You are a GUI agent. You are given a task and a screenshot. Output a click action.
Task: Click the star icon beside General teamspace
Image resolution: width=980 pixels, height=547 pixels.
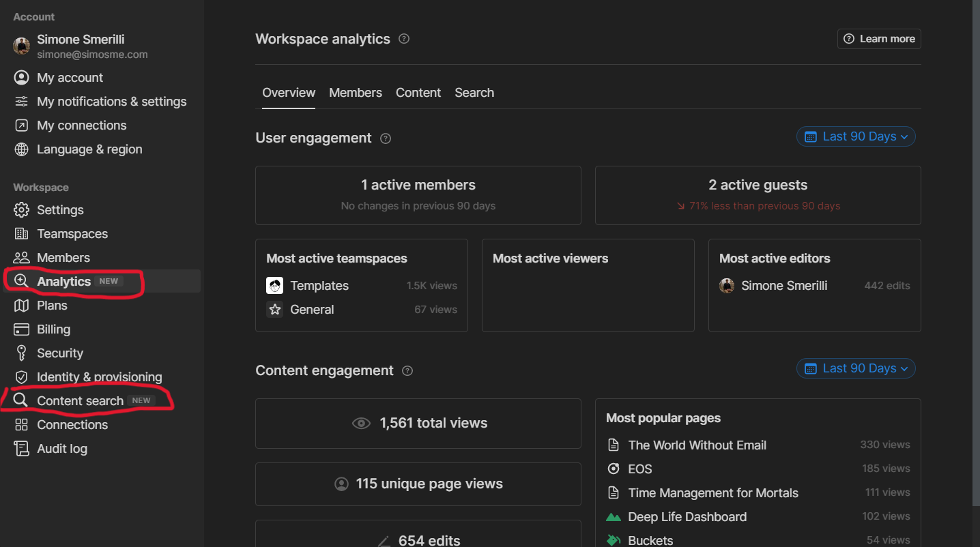[x=274, y=309]
